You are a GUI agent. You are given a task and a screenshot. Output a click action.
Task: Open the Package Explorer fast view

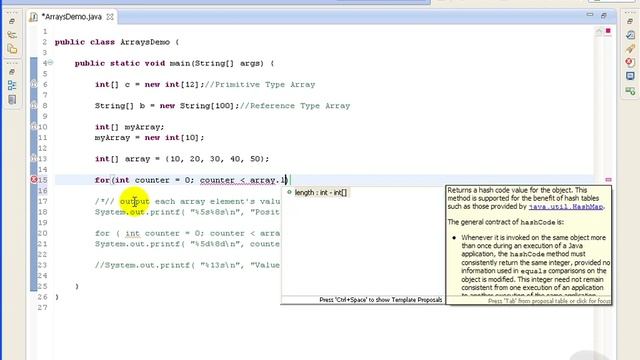coord(12,49)
